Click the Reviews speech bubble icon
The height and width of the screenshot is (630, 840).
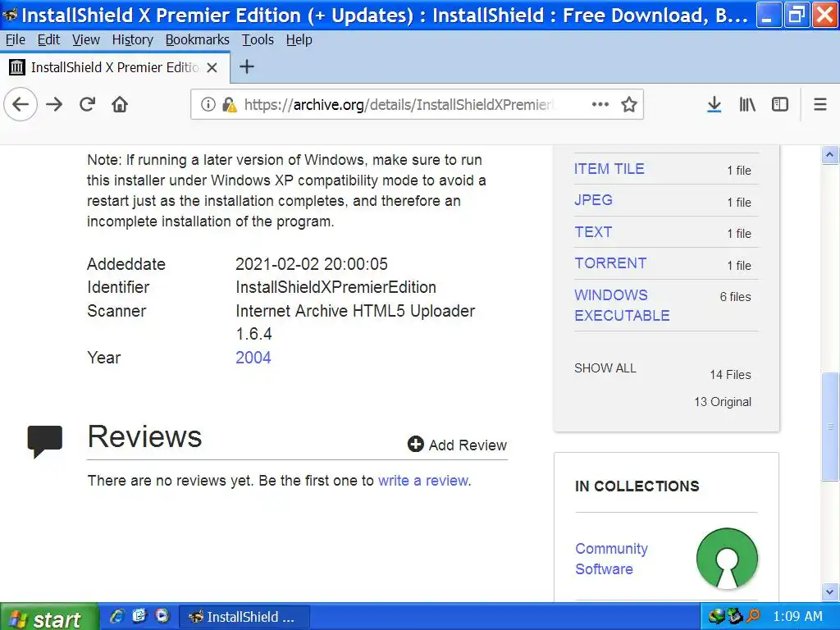pos(45,441)
